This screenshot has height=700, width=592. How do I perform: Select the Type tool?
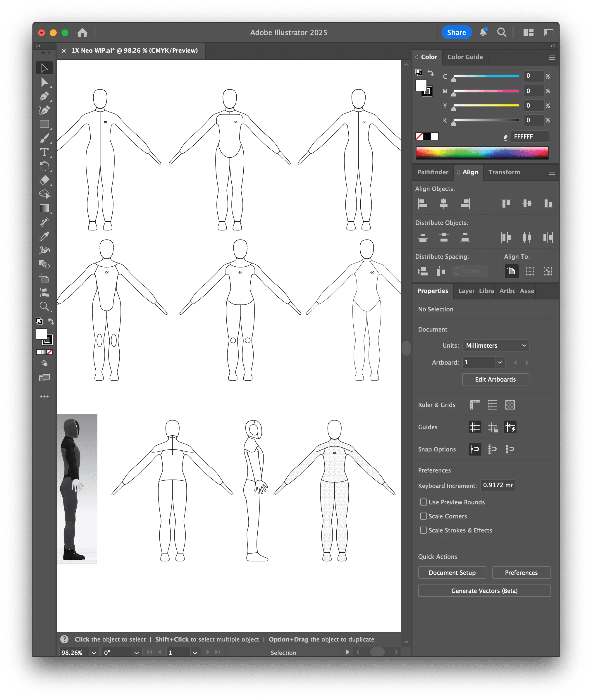tap(44, 152)
